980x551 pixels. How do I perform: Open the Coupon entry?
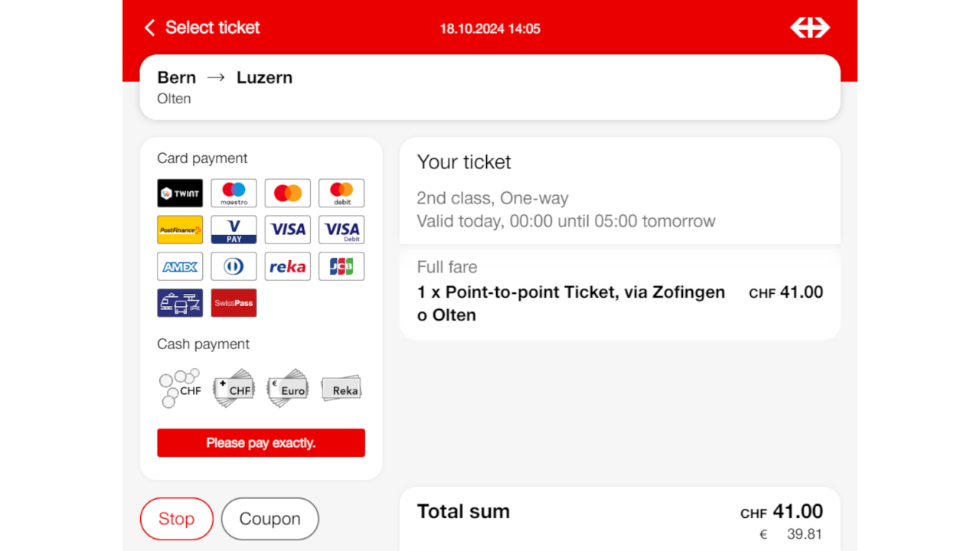(x=269, y=519)
